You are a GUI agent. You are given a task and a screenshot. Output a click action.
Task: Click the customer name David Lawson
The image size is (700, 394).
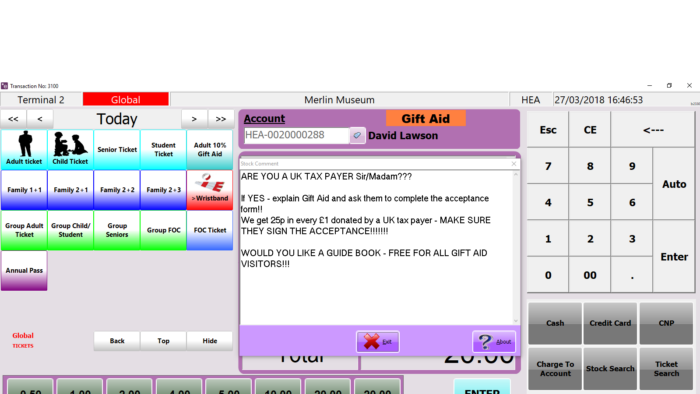coord(403,136)
